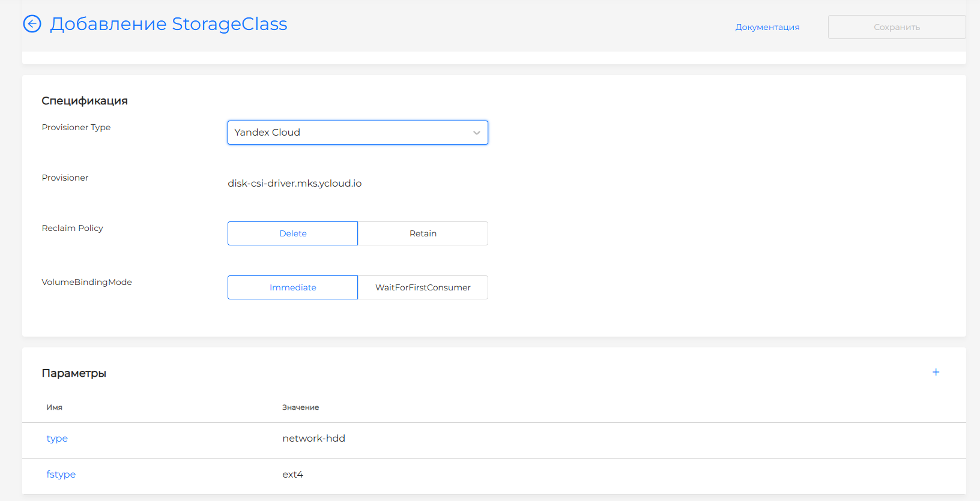The width and height of the screenshot is (980, 501).
Task: Click the Reclaim Policy label
Action: tap(73, 228)
